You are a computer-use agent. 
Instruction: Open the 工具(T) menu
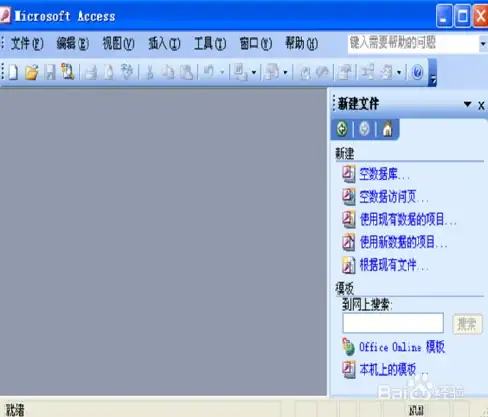[210, 44]
